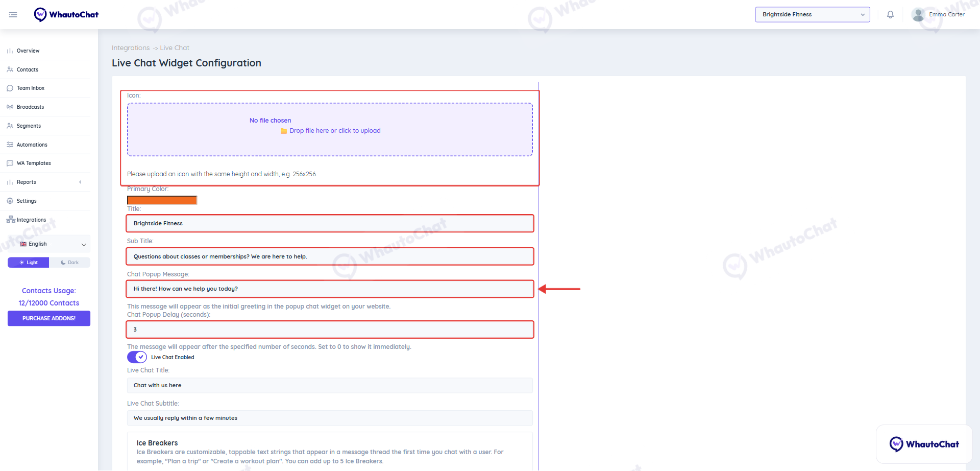Click the Integrations network icon
Screen dimensions: 980x471
tap(11, 220)
